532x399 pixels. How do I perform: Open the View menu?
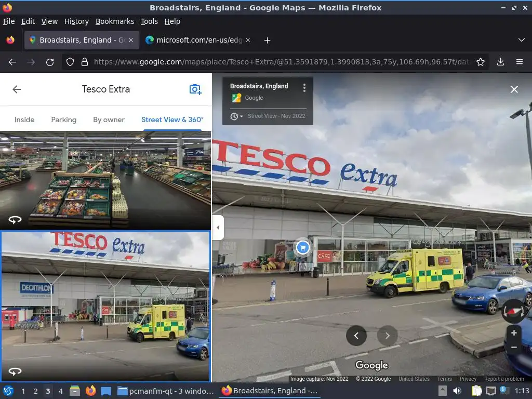(49, 21)
